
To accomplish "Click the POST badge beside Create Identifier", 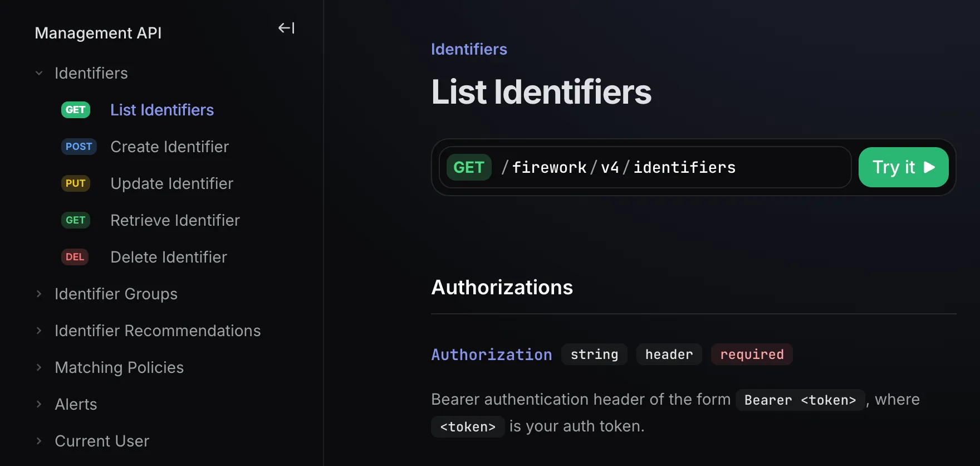I will click(x=79, y=147).
